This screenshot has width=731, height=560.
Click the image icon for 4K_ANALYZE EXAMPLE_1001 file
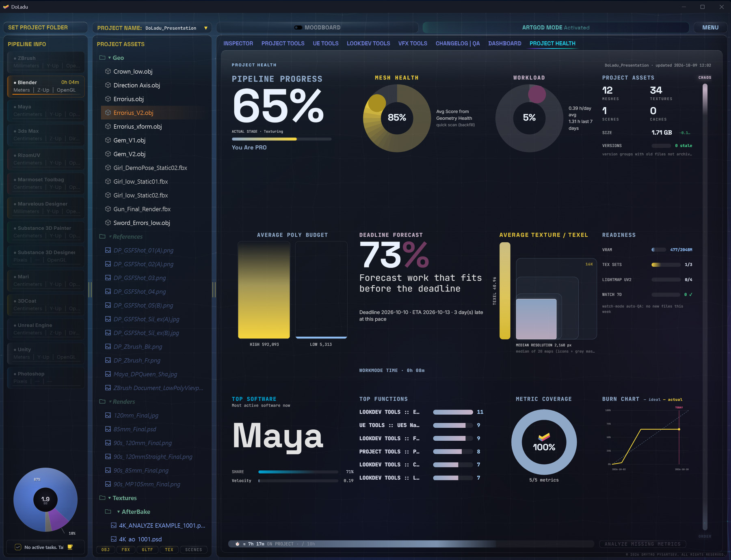point(114,526)
